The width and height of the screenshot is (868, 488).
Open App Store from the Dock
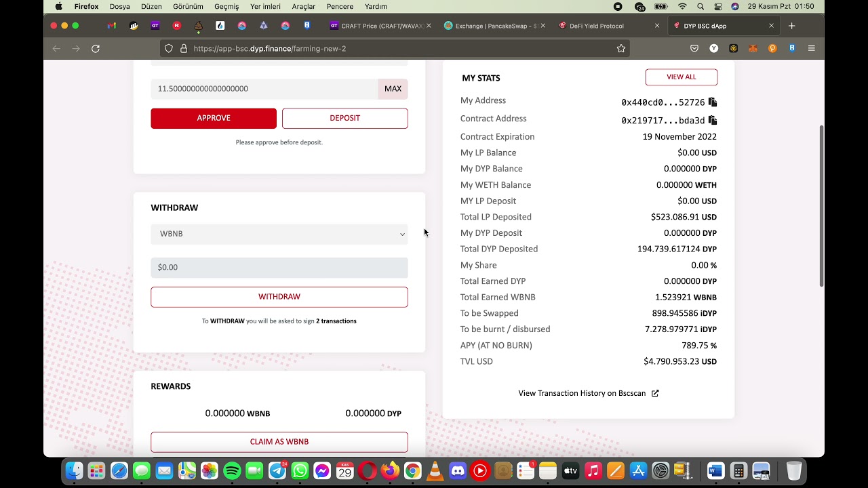click(x=638, y=470)
